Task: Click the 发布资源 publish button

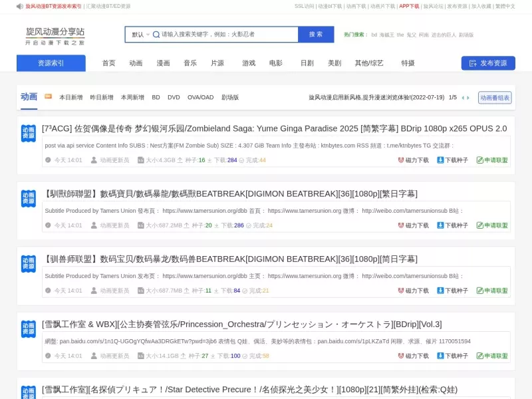Action: [x=488, y=63]
